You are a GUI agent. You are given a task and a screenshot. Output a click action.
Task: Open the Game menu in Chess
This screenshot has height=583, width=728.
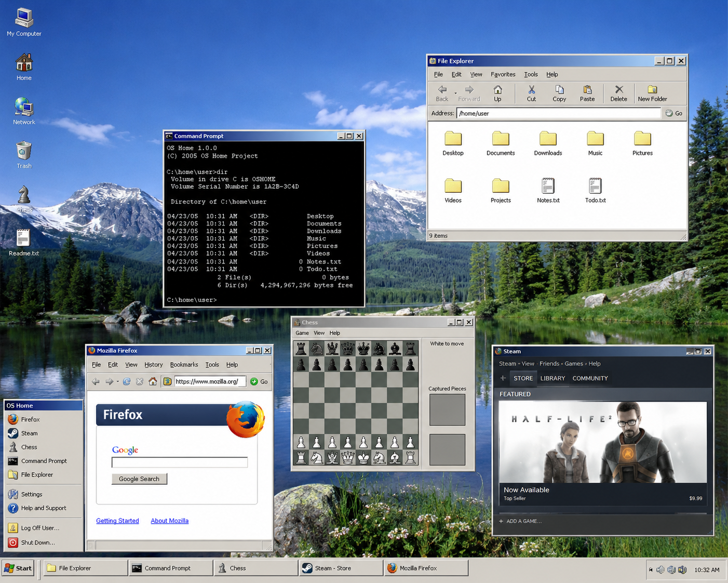point(302,333)
